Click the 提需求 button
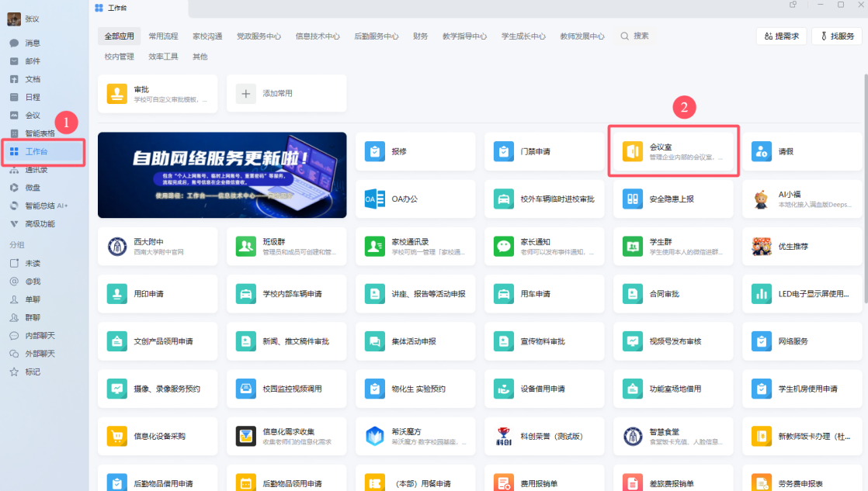Image resolution: width=868 pixels, height=491 pixels. tap(781, 36)
